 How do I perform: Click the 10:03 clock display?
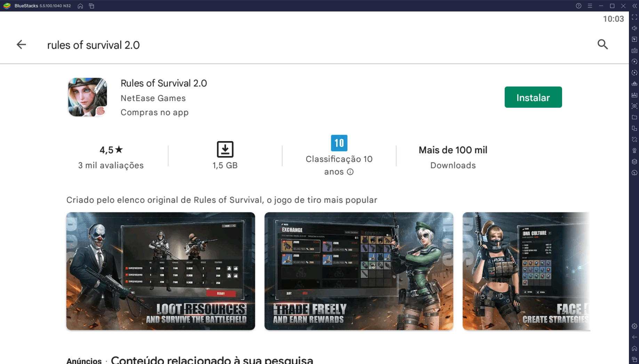tap(613, 19)
